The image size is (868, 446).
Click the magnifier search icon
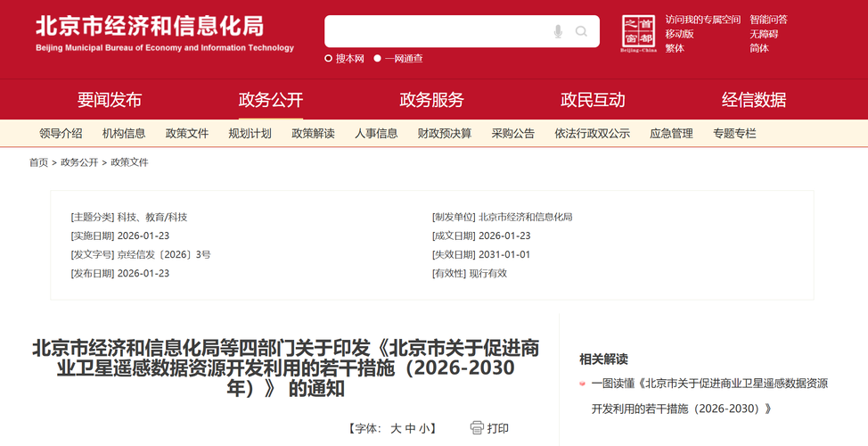pos(581,31)
